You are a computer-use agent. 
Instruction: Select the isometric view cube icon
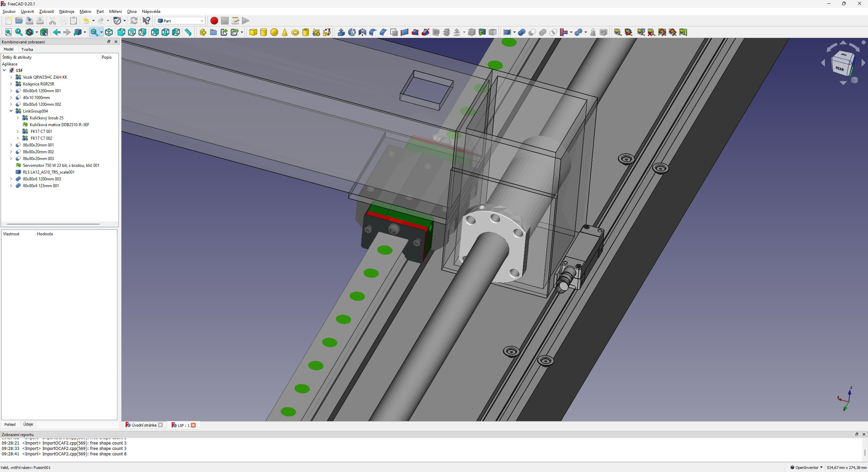coord(109,32)
